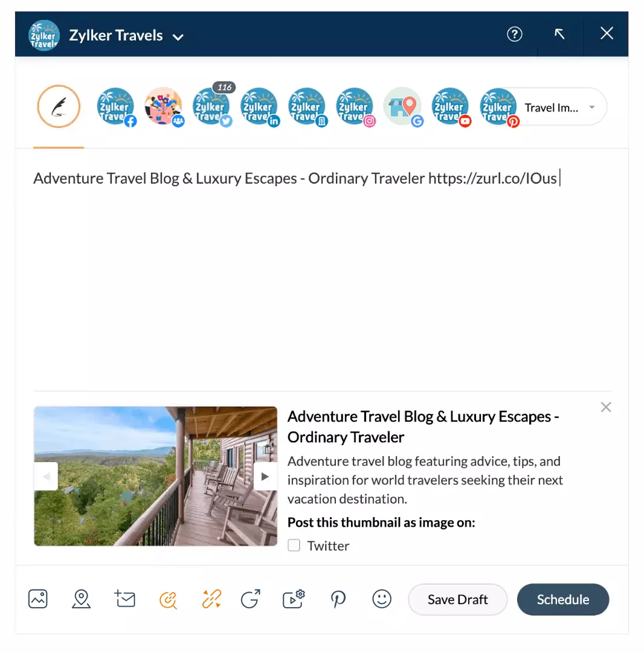Toggle the Facebook page channel avatar
This screenshot has width=644, height=653.
116,107
